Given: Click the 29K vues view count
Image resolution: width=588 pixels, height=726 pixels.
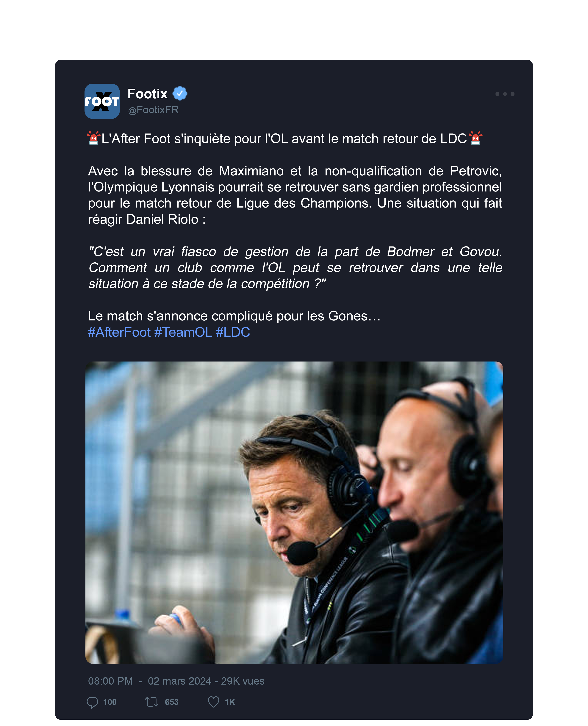Looking at the screenshot, I should tap(243, 681).
